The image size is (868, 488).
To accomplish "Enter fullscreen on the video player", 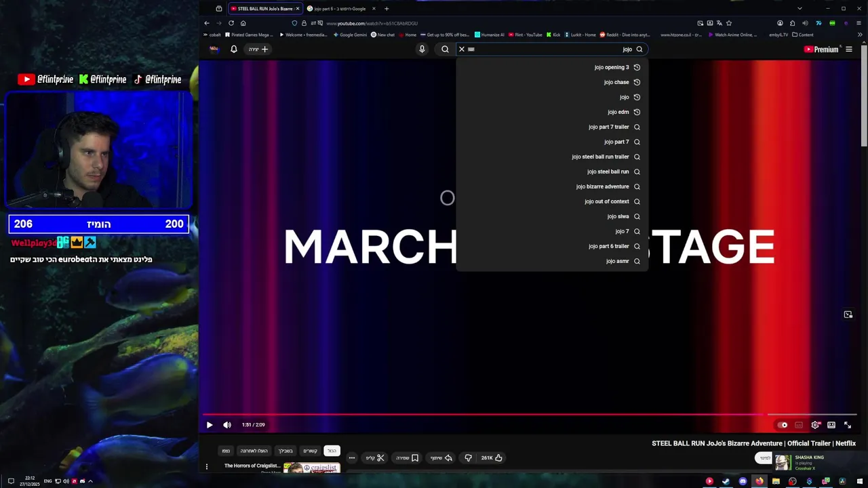I will coord(848,425).
